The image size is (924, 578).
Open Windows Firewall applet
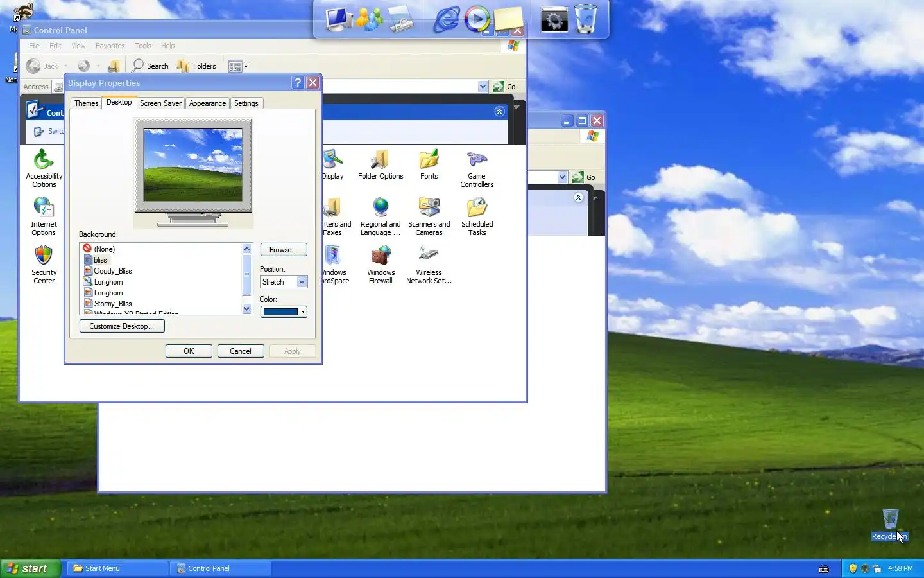[x=381, y=265]
